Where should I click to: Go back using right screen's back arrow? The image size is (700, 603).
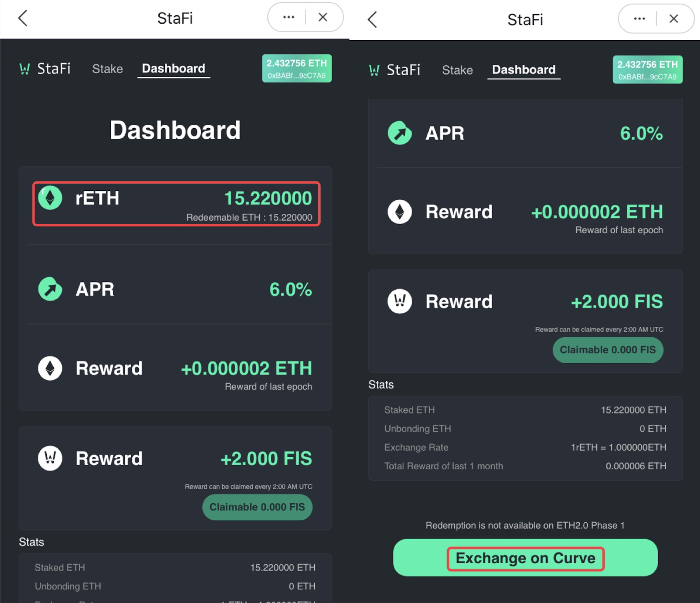point(372,19)
